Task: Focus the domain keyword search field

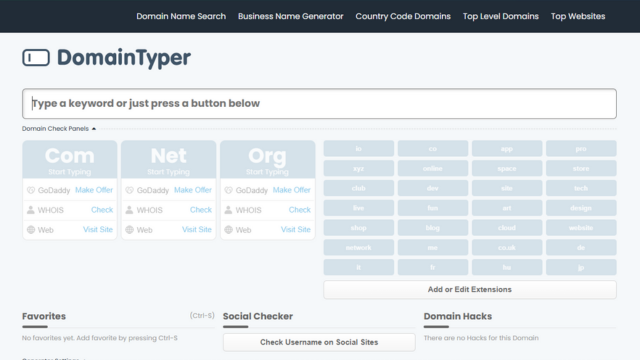Action: click(x=319, y=104)
